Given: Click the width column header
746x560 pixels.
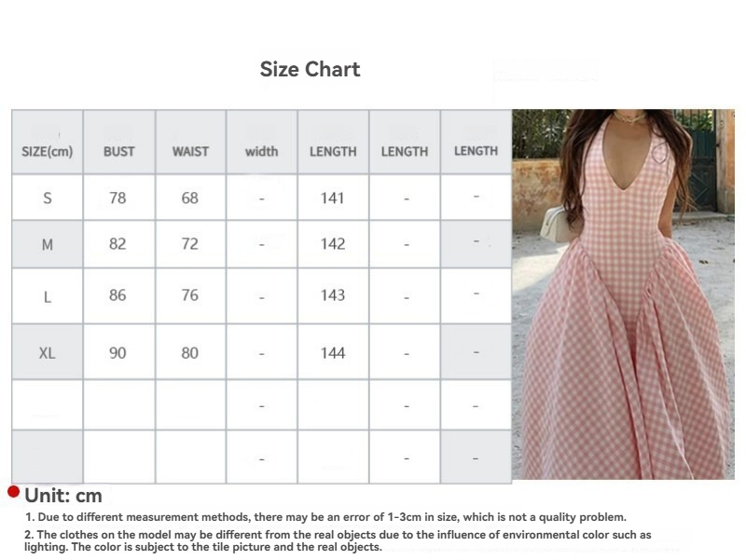Looking at the screenshot, I should pos(262,152).
